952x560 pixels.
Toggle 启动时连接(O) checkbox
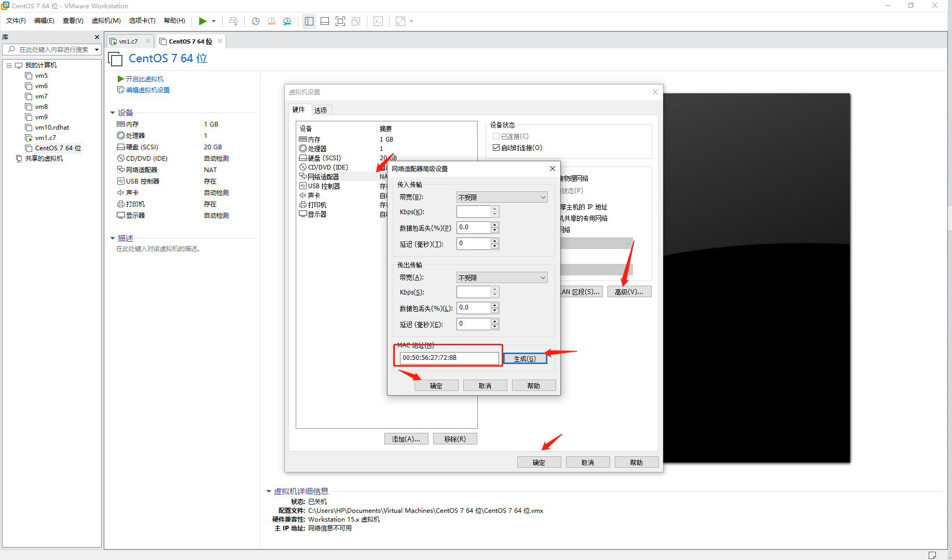[x=496, y=148]
